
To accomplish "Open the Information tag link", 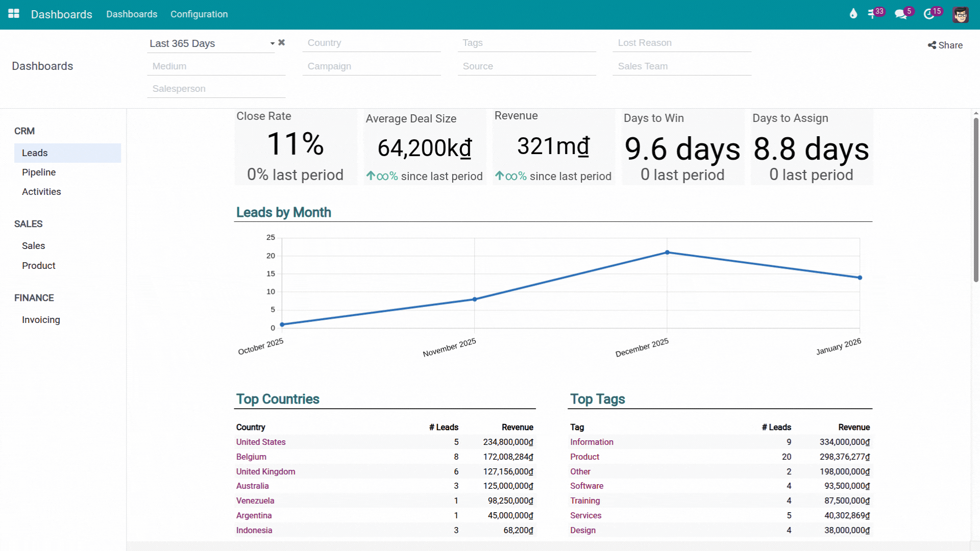I will (592, 442).
